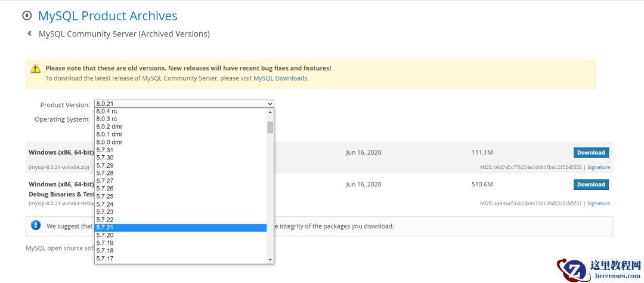
Task: Pick 8.0.0 dmr from the dropdown
Action: [x=181, y=142]
